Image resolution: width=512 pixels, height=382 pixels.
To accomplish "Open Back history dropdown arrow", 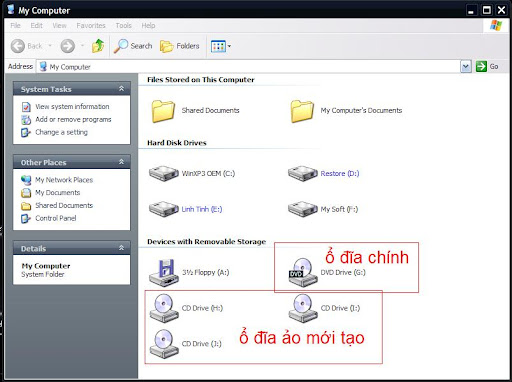I will (x=50, y=45).
